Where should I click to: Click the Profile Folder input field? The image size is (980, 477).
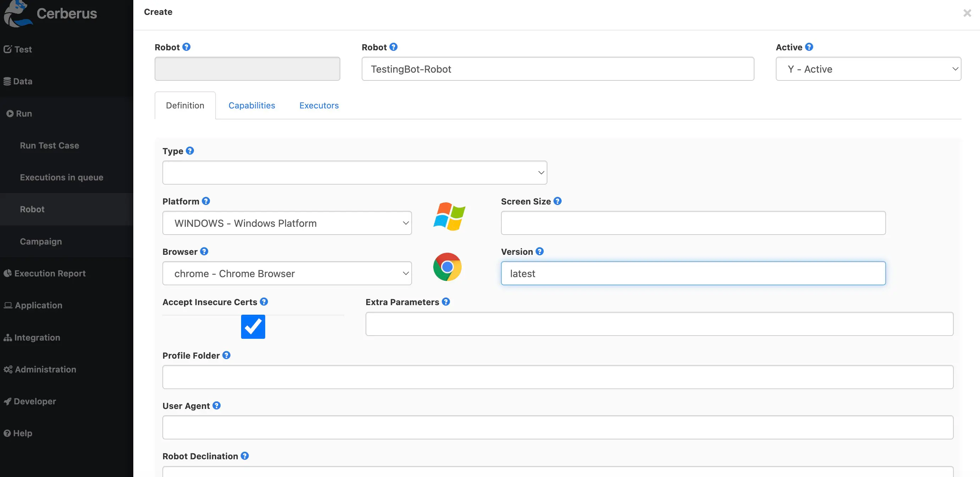pyautogui.click(x=558, y=377)
